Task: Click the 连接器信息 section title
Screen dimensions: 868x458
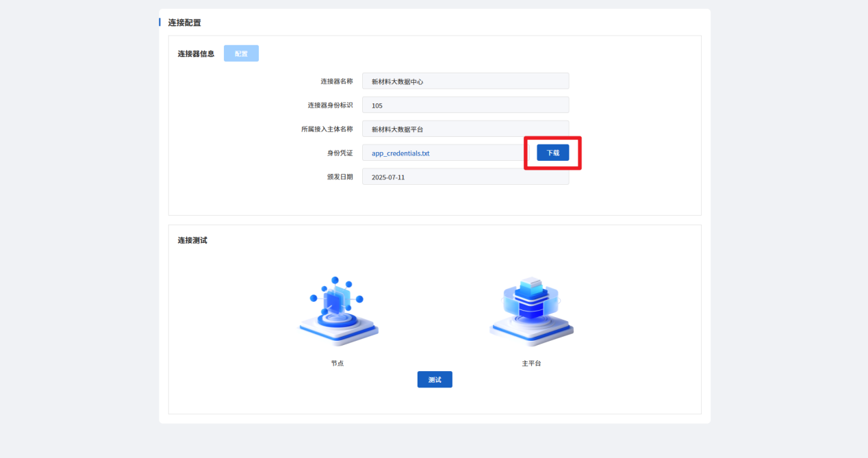Action: click(x=196, y=53)
